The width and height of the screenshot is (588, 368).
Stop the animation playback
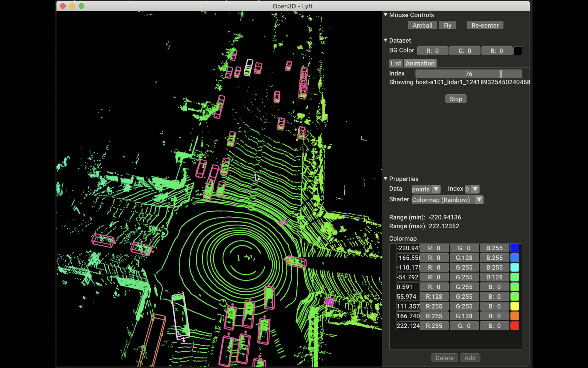click(x=456, y=99)
